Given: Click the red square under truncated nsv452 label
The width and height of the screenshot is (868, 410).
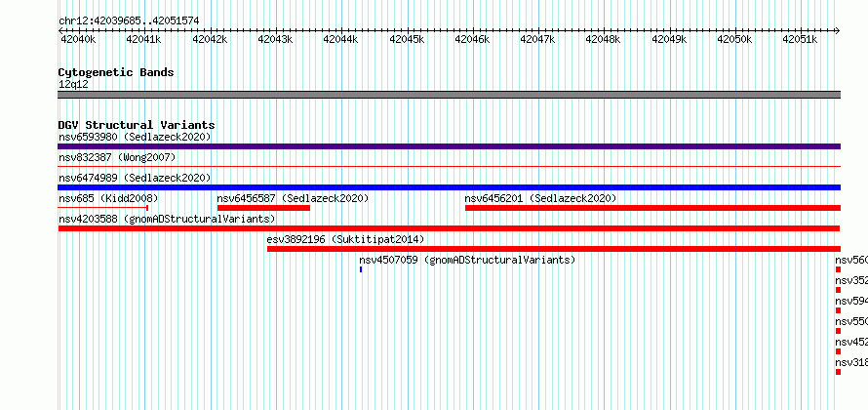Looking at the screenshot, I should [838, 351].
